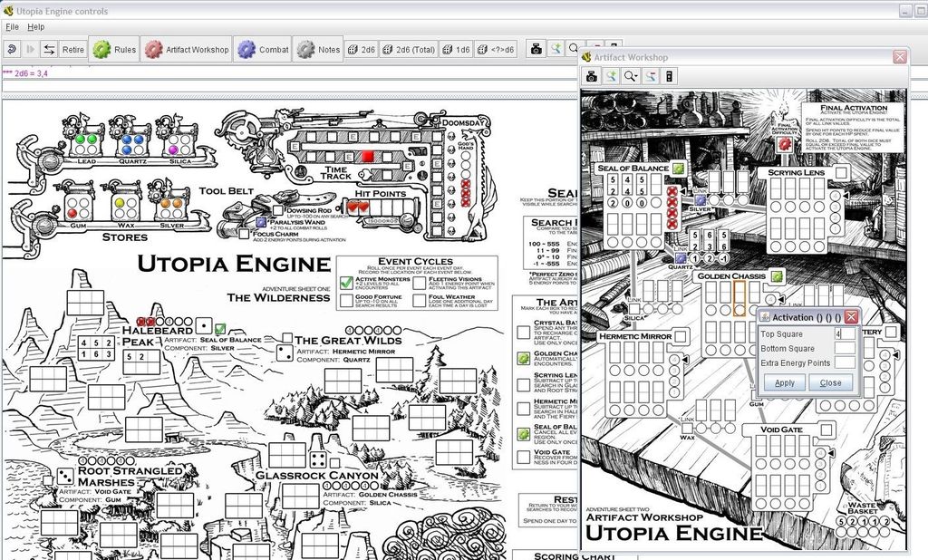
Task: Open the Help menu
Action: click(x=36, y=27)
